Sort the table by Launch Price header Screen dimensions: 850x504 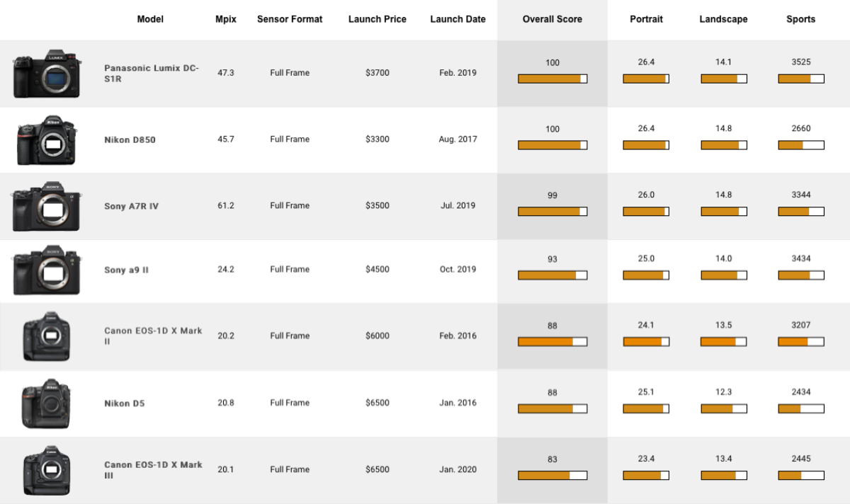tap(377, 19)
